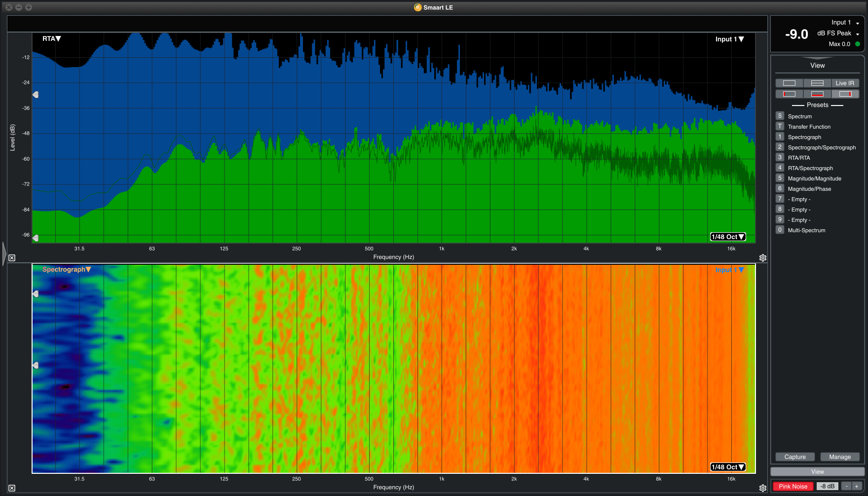Select the Transfer Function preset
Screen dimensions: 868x496
[x=809, y=127]
